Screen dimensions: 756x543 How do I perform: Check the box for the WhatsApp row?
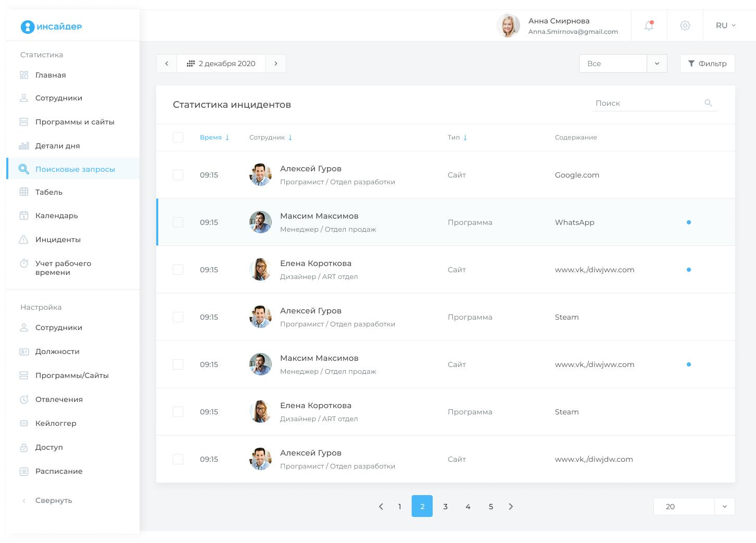click(x=178, y=222)
